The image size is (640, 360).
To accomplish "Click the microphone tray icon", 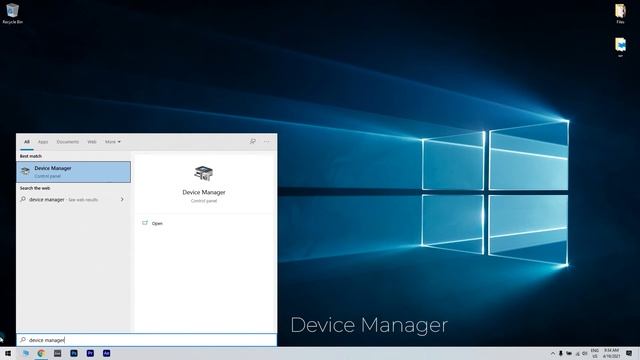I will point(561,353).
